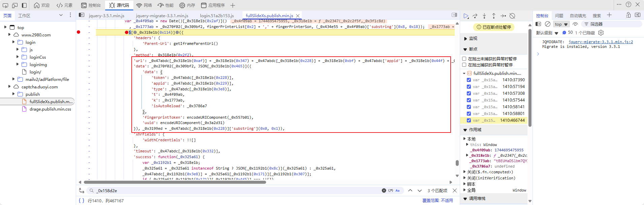Enable pause on uncaught exceptions
Viewport: 644px width, 205px height.
click(464, 59)
